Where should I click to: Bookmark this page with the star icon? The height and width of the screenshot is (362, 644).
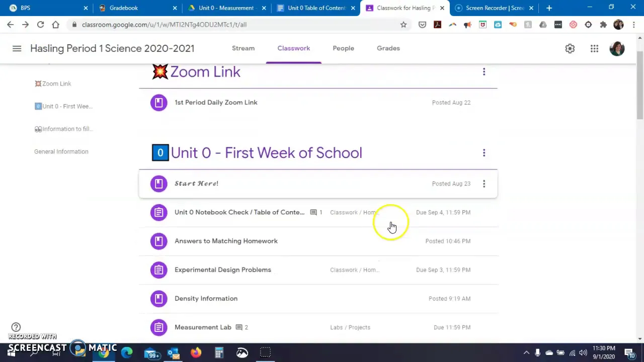click(403, 24)
